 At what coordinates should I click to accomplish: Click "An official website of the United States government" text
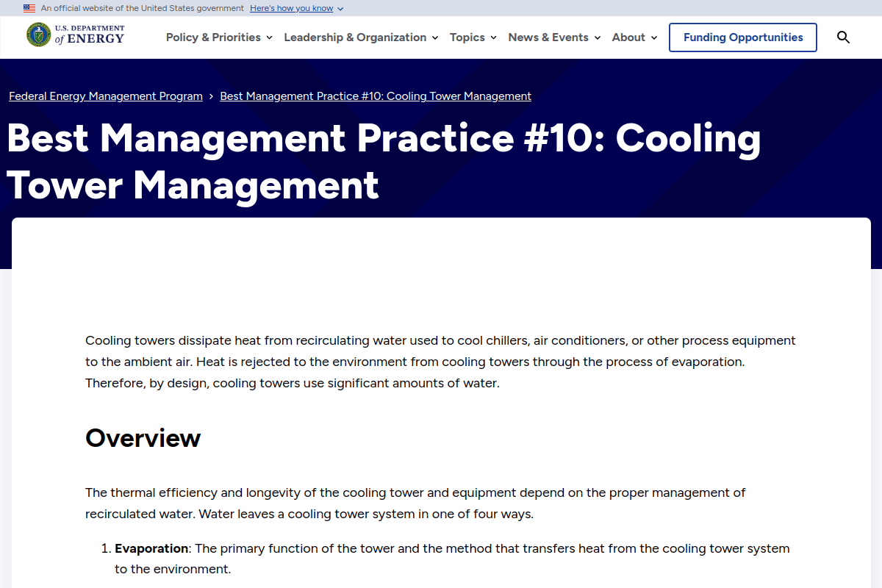point(143,8)
